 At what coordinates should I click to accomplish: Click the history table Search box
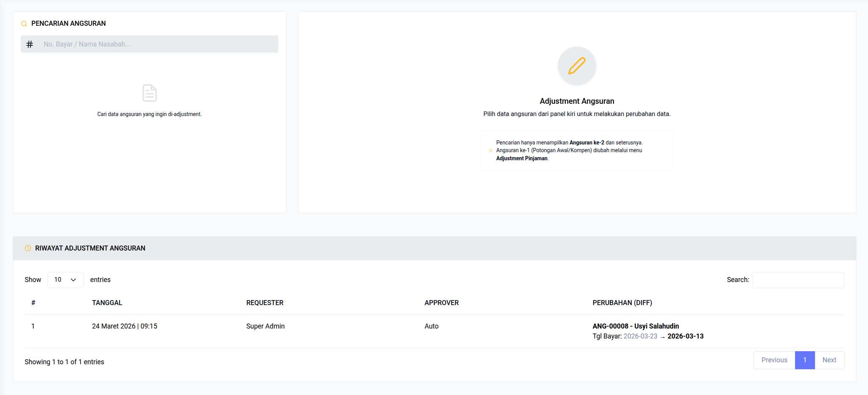tap(798, 280)
